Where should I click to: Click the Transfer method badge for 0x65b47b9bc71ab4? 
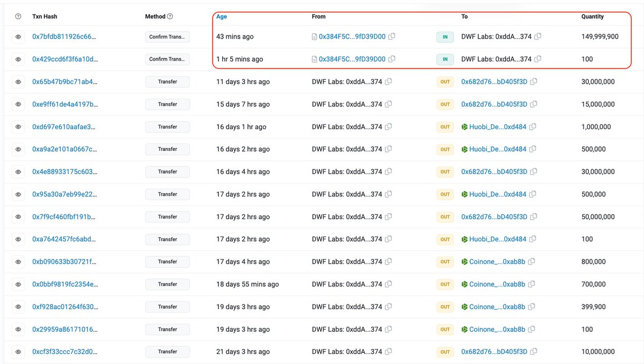[167, 82]
